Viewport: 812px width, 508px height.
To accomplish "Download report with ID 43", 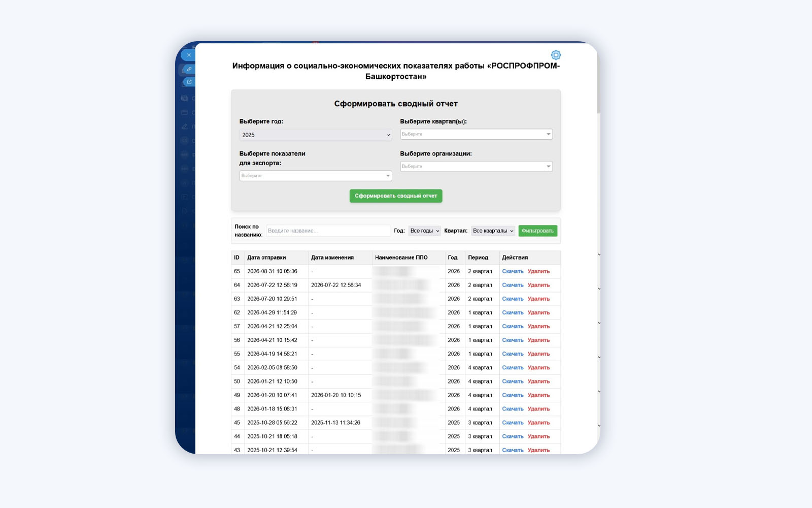I will pyautogui.click(x=513, y=450).
